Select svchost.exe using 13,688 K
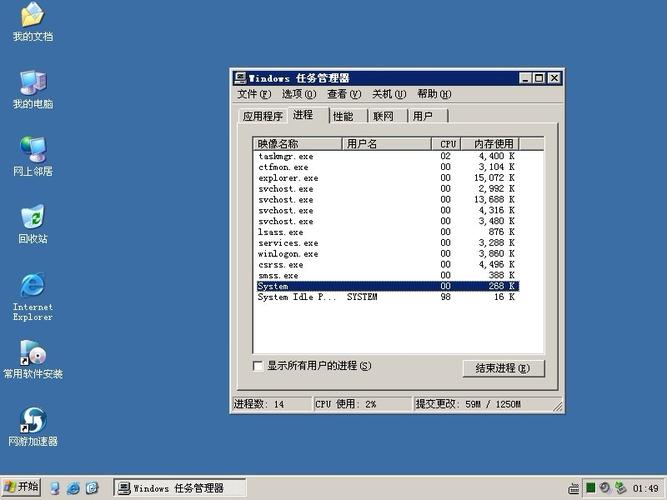The width and height of the screenshot is (667, 500). [x=387, y=200]
